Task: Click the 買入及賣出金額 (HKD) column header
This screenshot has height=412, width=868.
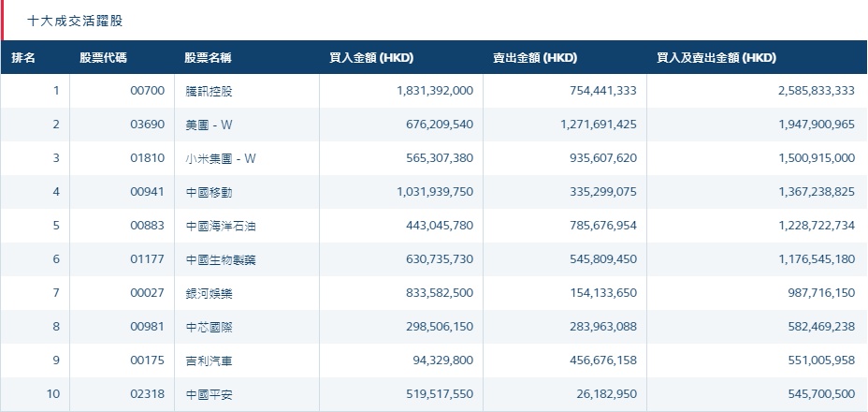Action: point(716,58)
